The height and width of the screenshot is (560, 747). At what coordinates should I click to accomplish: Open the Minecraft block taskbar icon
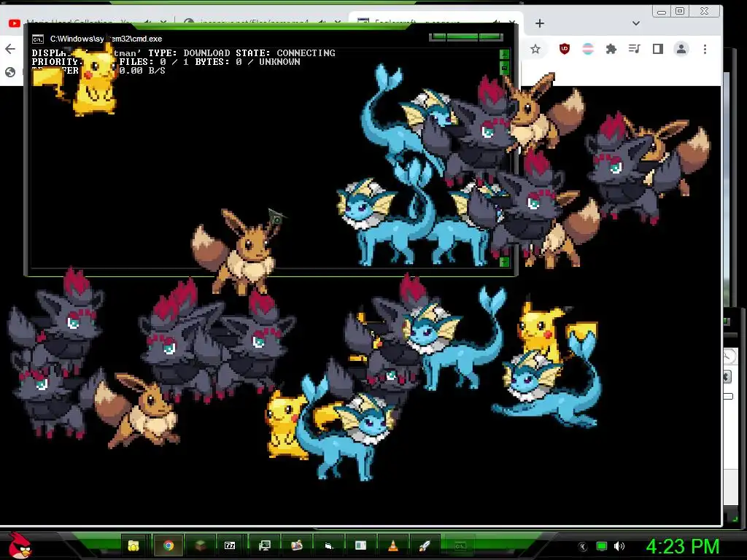[200, 545]
